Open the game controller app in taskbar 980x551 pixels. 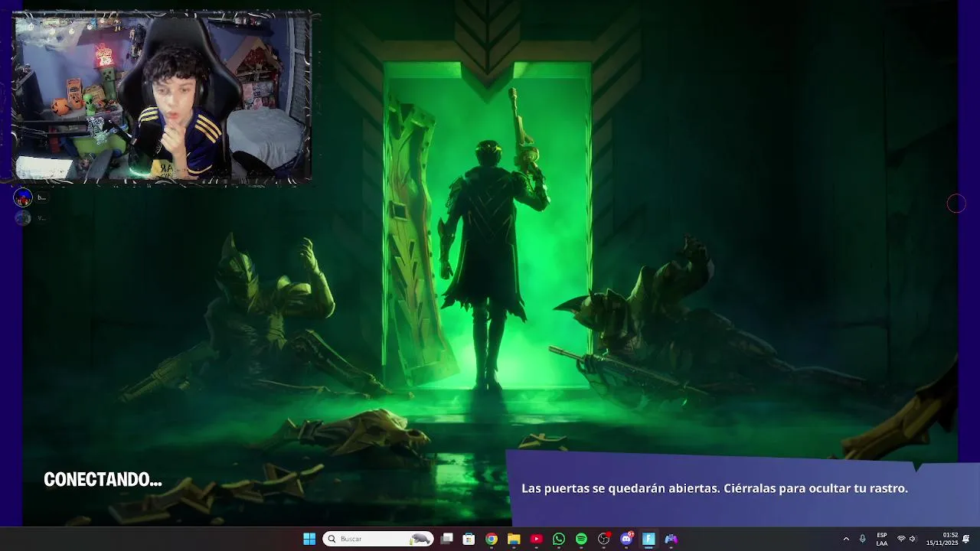click(671, 539)
